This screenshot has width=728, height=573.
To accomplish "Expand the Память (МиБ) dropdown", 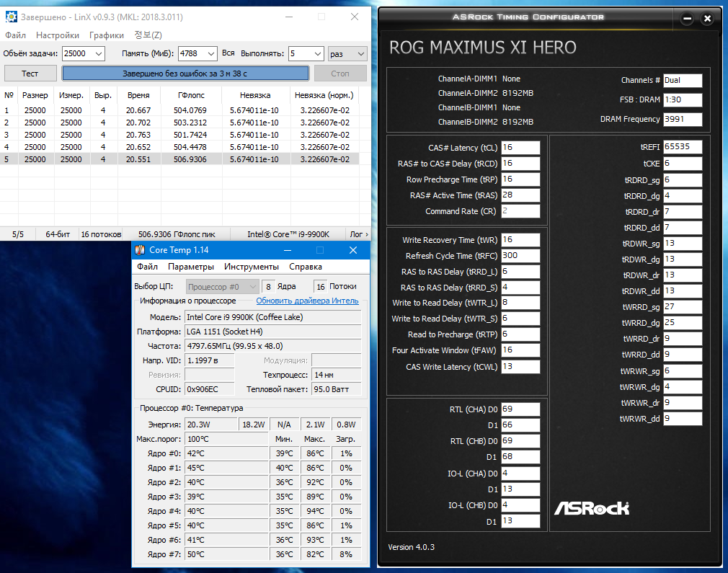I will click(x=210, y=54).
